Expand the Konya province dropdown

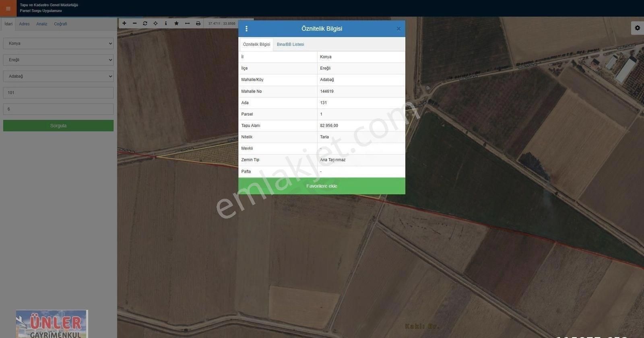point(58,43)
